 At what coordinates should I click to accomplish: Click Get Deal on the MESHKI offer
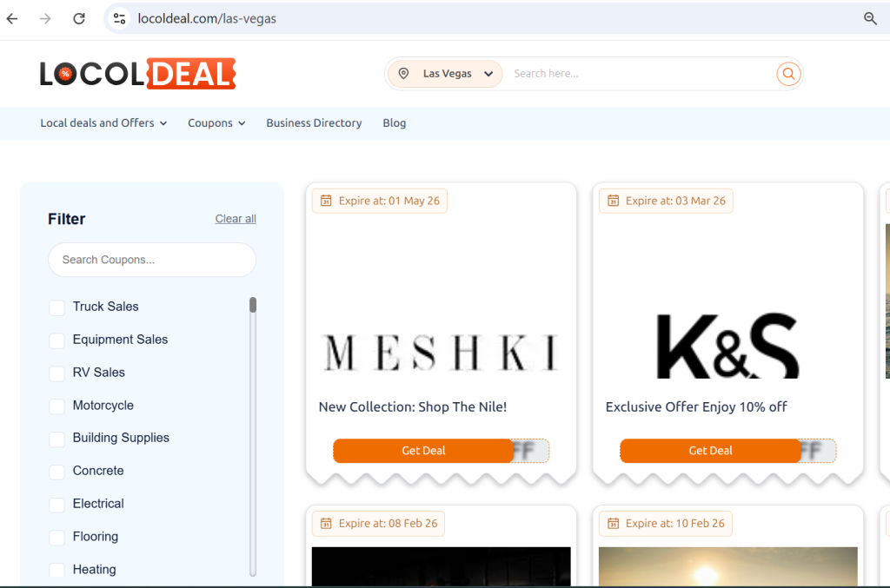tap(423, 451)
